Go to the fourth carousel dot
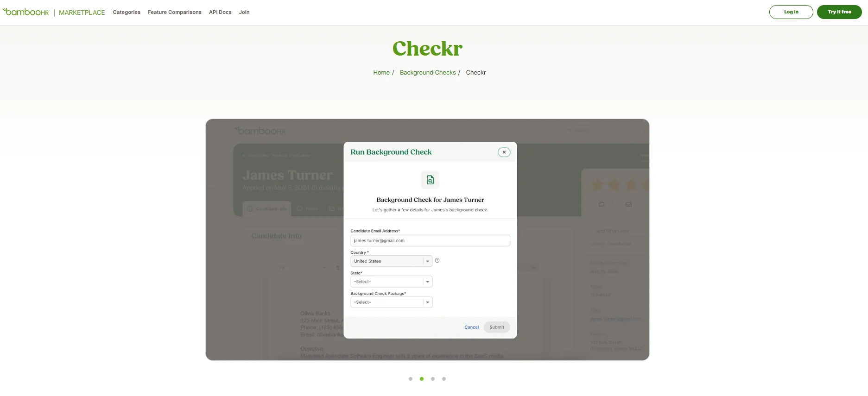The height and width of the screenshot is (396, 868). [444, 379]
